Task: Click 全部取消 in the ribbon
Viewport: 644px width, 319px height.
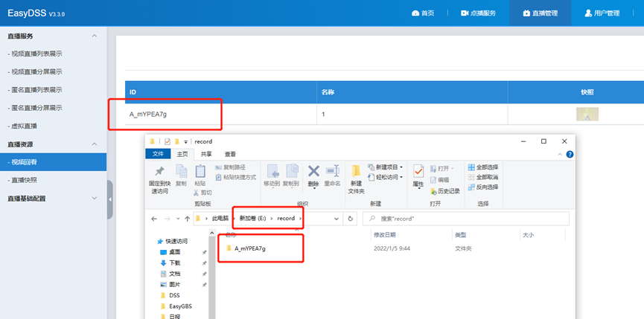Action: pos(483,177)
